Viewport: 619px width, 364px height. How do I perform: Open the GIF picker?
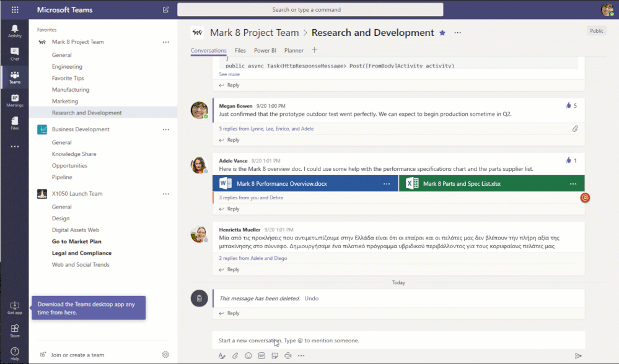pos(261,356)
